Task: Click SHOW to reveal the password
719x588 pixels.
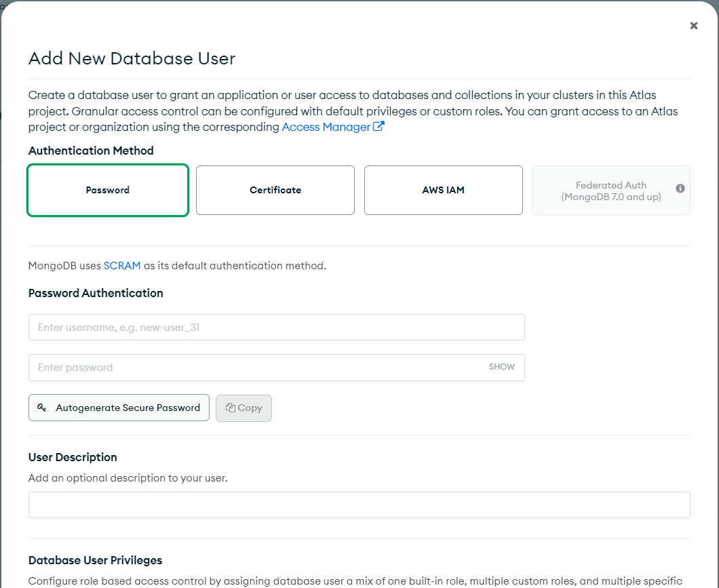Action: pos(502,367)
